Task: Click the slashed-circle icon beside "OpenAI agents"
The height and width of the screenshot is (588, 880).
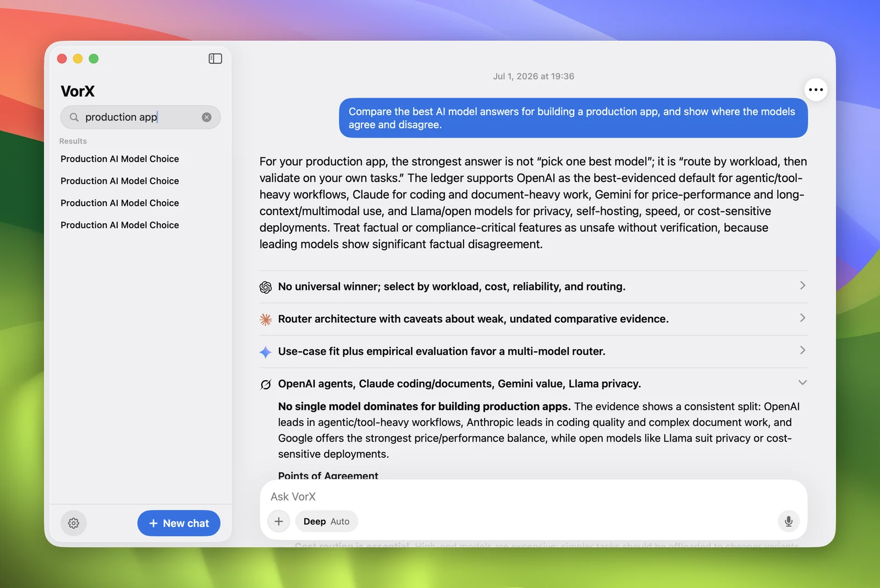Action: pos(266,384)
